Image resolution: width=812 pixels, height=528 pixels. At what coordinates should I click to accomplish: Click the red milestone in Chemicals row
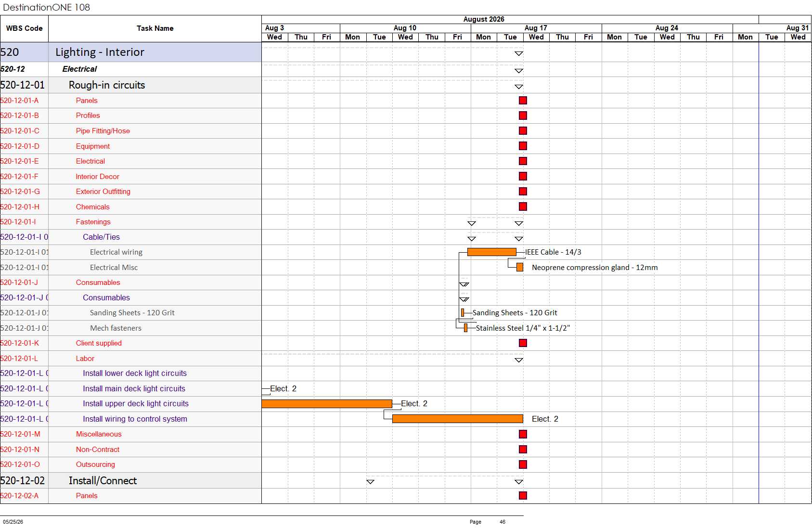(x=523, y=206)
